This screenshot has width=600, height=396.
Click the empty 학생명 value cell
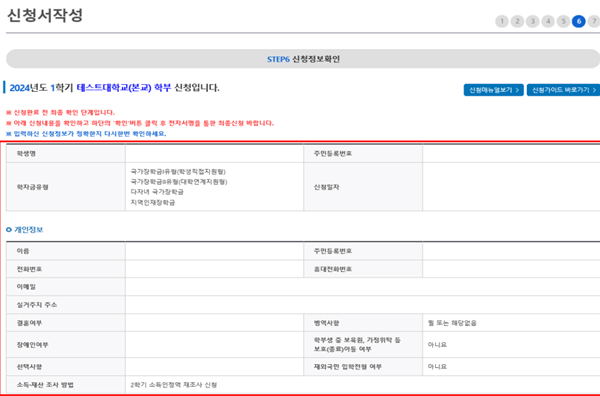(214, 153)
